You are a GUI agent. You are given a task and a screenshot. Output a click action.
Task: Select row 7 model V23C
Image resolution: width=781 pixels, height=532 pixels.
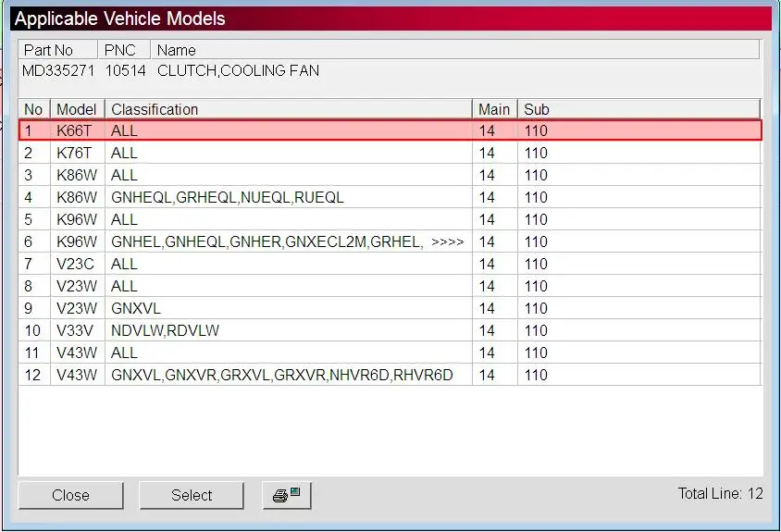[x=390, y=264]
